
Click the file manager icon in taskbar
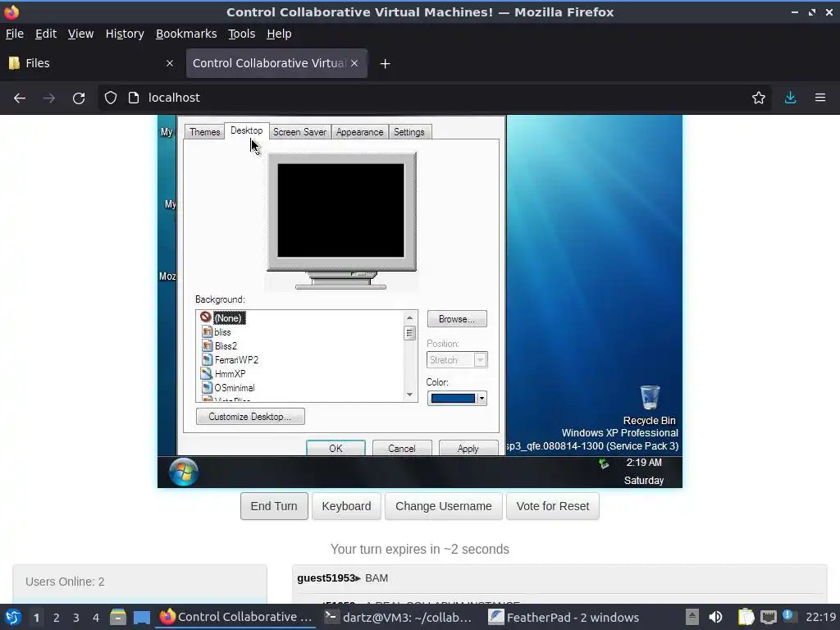[118, 617]
